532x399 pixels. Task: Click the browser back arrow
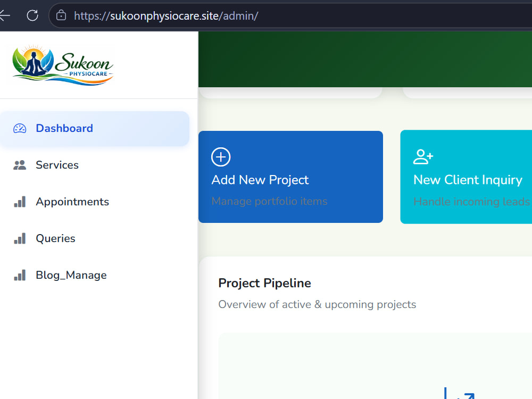[5, 15]
